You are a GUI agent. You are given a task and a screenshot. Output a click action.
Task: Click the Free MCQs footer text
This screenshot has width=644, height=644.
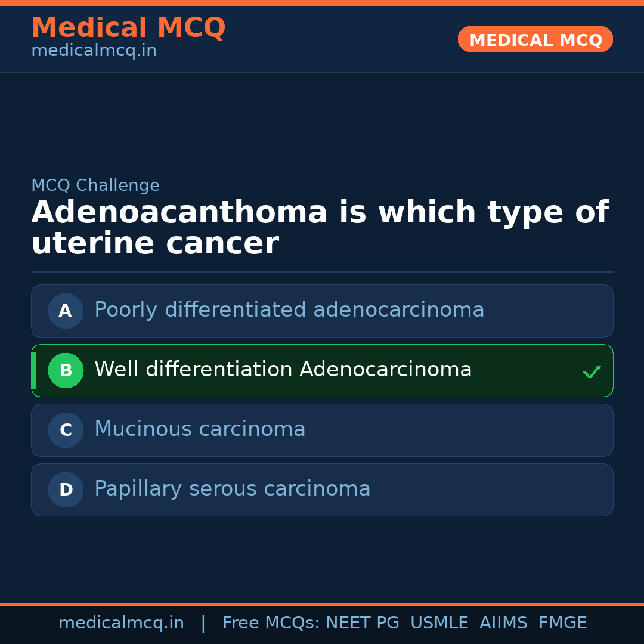pyautogui.click(x=271, y=623)
